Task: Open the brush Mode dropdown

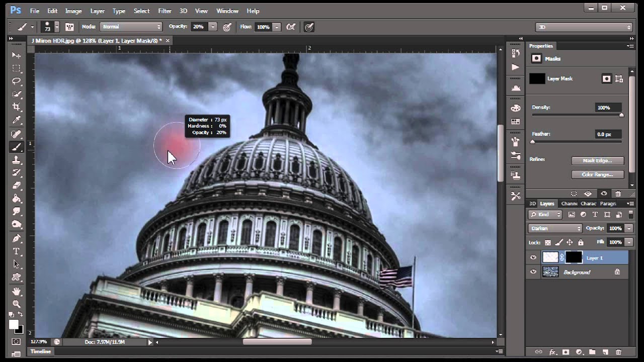Action: click(x=131, y=27)
